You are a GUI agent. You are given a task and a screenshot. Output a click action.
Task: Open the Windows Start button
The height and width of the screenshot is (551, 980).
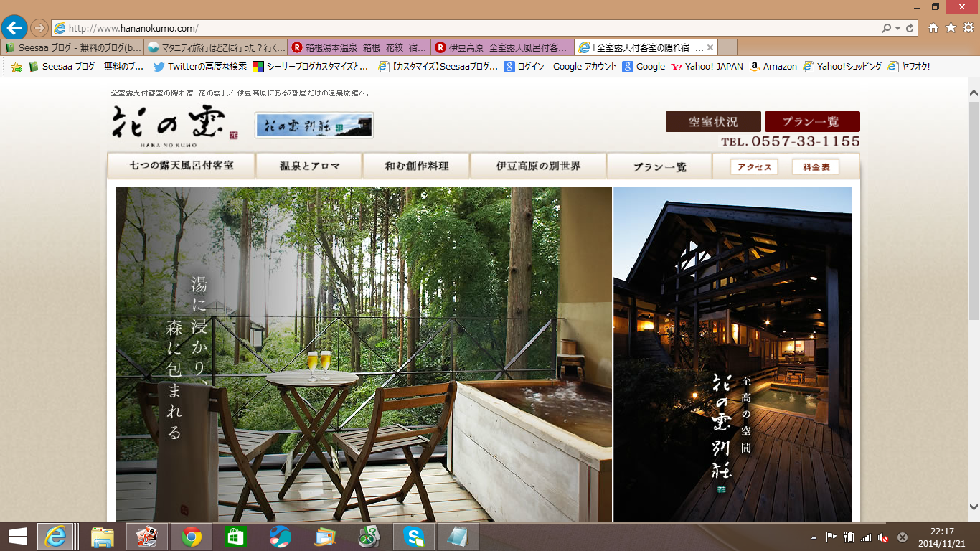(17, 537)
